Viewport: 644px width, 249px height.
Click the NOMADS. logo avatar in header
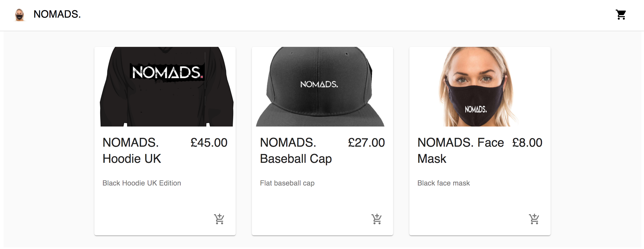point(19,15)
